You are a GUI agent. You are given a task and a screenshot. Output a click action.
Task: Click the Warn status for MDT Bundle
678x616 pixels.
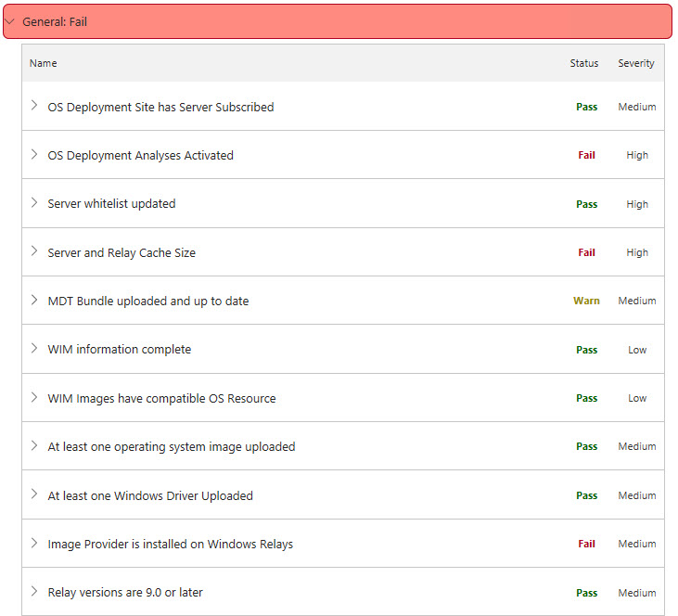(586, 301)
